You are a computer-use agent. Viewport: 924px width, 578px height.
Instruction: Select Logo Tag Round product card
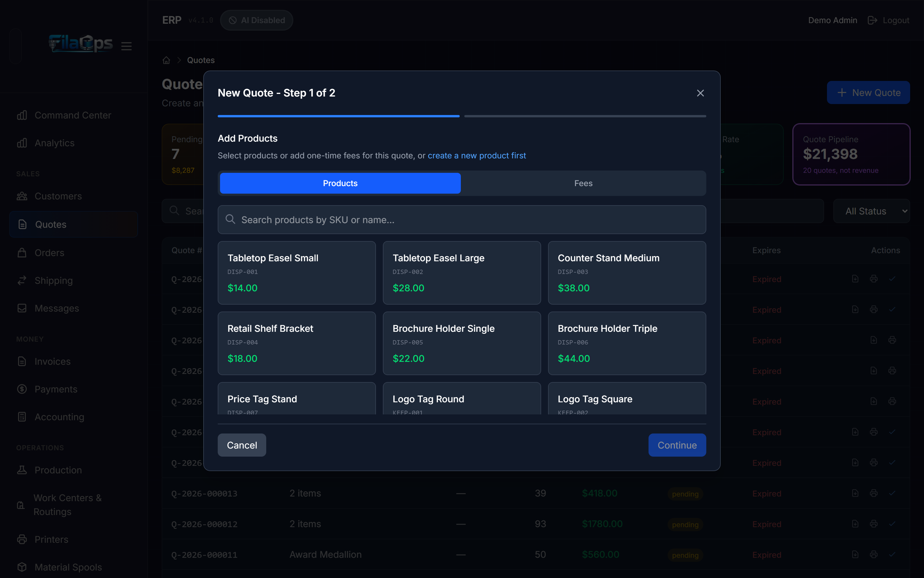(x=462, y=398)
